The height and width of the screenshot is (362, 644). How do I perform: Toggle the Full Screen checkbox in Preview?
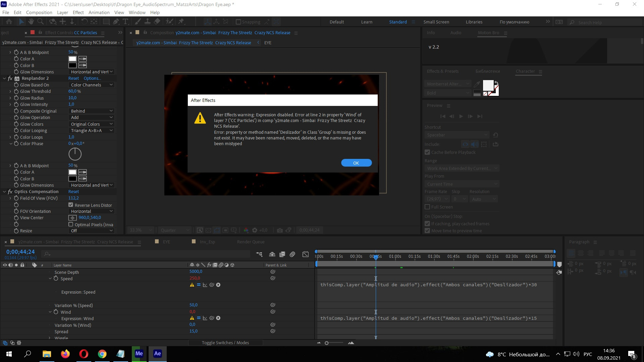(427, 207)
